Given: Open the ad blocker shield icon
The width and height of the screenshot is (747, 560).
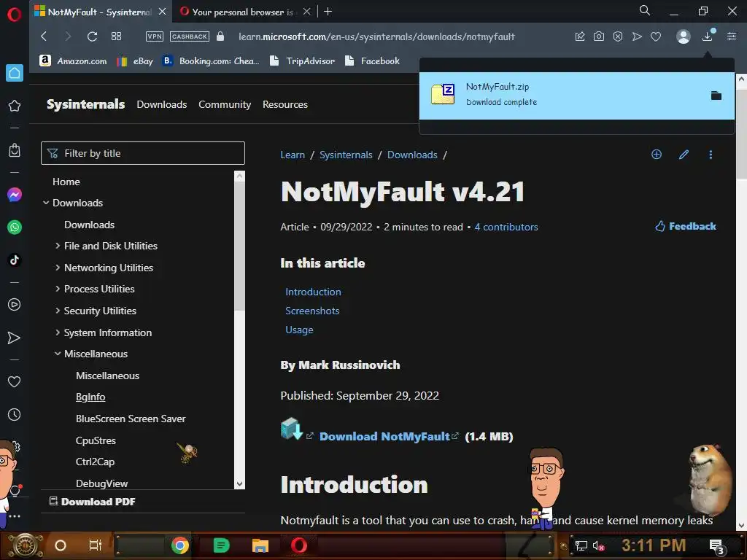Looking at the screenshot, I should tap(618, 36).
